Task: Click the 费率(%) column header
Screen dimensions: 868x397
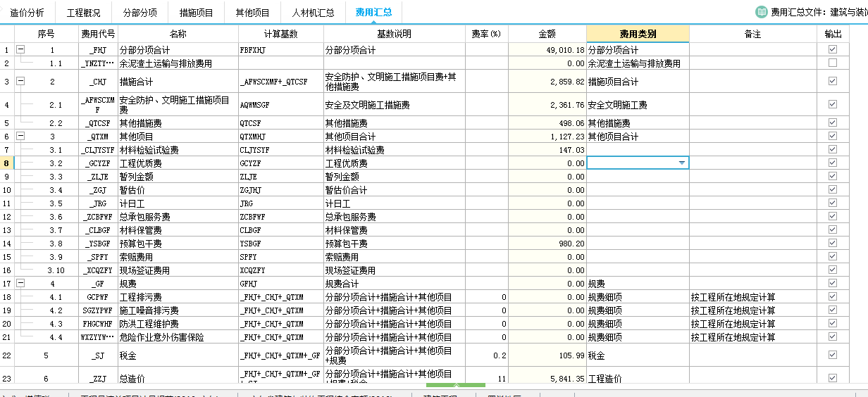Action: coord(487,34)
